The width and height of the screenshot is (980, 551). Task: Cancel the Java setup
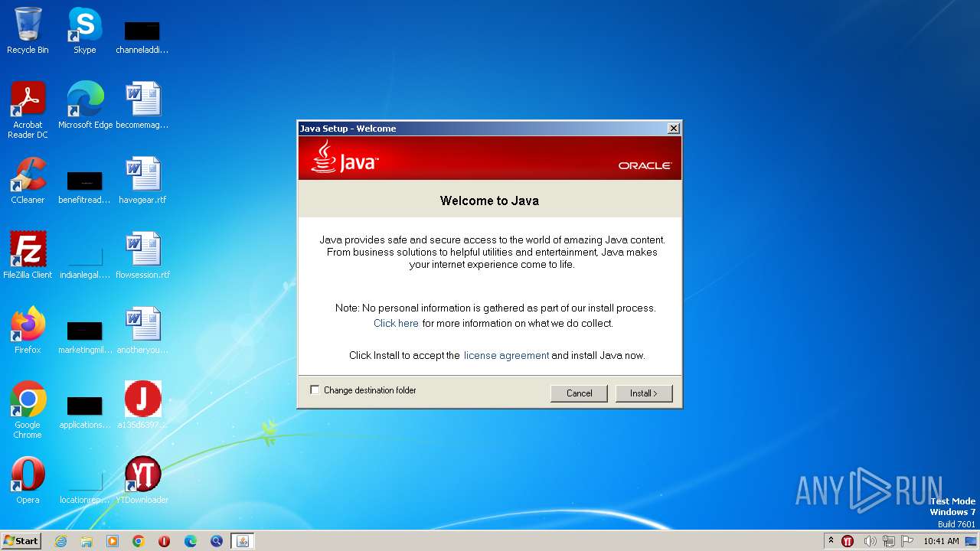point(579,393)
